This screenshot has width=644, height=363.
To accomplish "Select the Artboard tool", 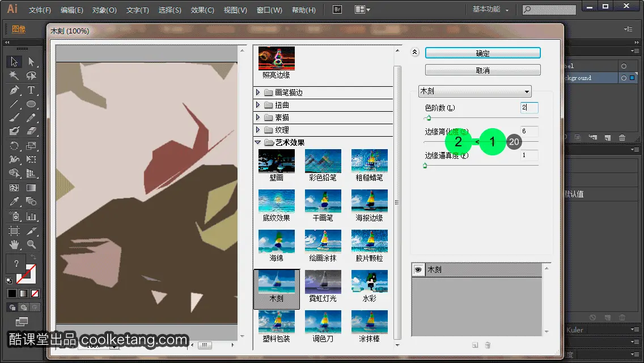I will tap(14, 231).
